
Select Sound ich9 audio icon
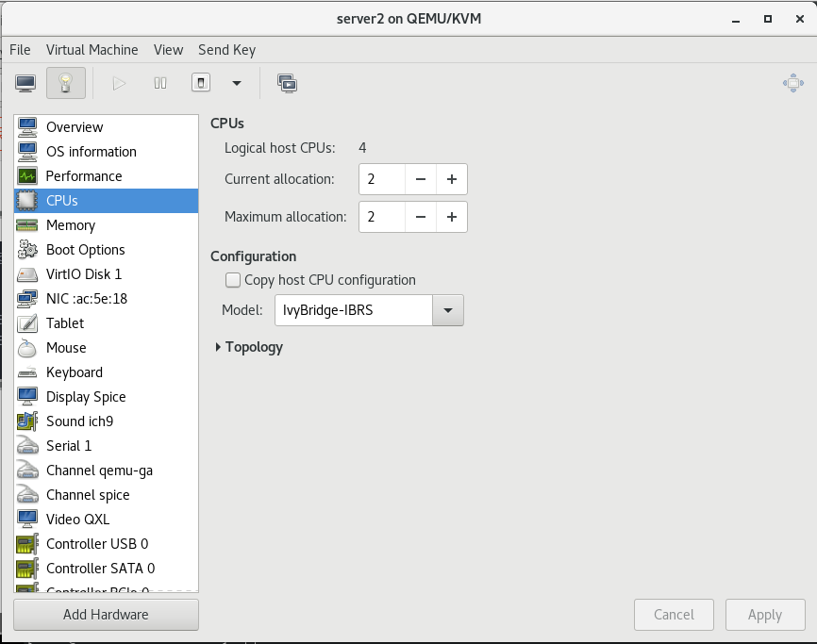(x=27, y=421)
